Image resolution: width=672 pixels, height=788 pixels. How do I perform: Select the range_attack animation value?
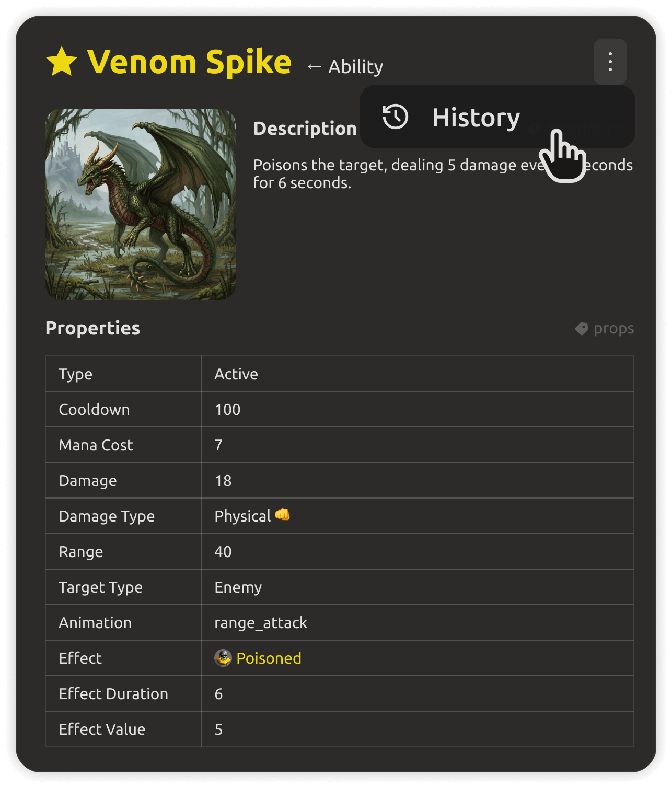261,623
